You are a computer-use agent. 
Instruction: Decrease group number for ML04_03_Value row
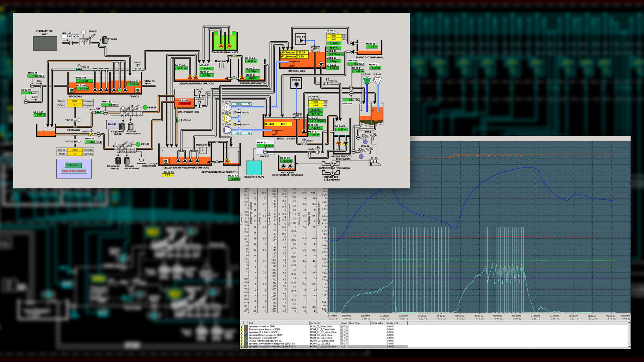341,326
